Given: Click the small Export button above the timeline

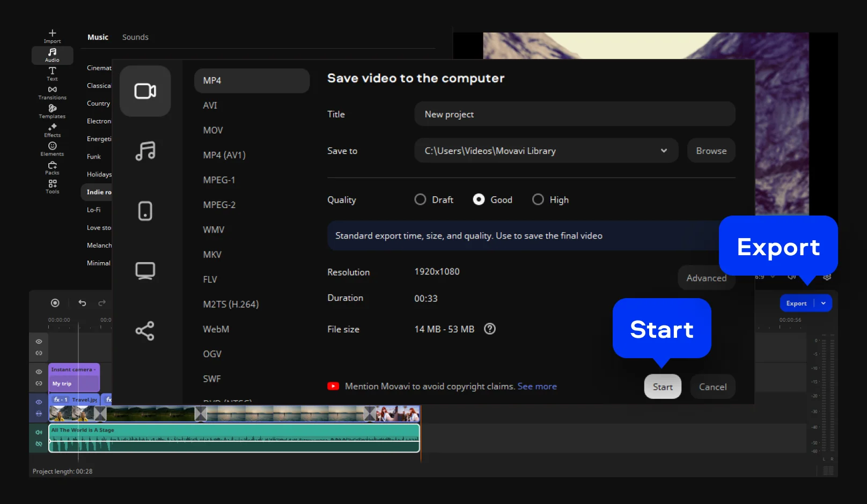Looking at the screenshot, I should coord(796,303).
